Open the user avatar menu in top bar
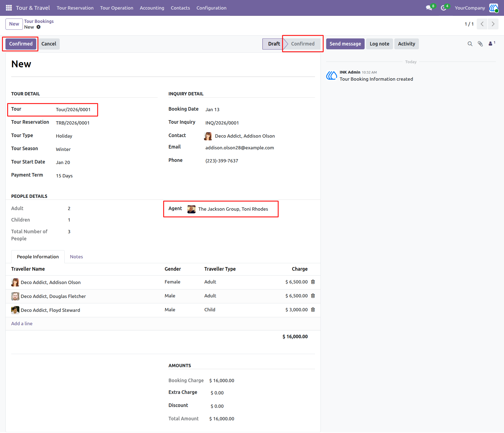The image size is (504, 433). (x=494, y=8)
